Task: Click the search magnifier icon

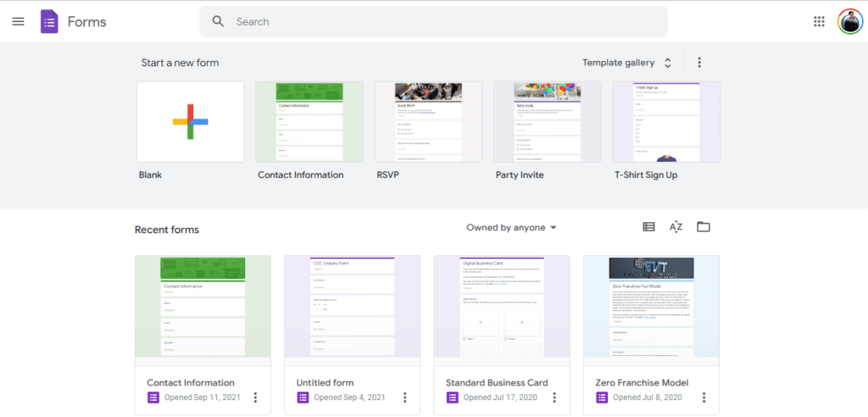Action: (218, 21)
